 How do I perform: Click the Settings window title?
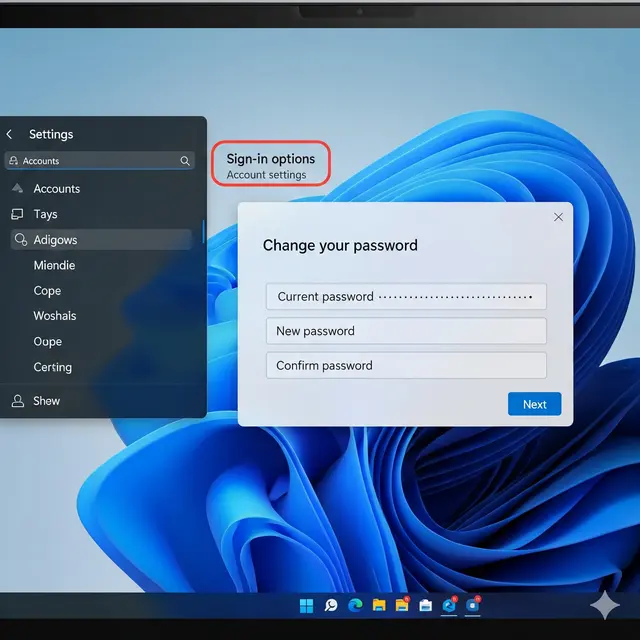(x=51, y=134)
